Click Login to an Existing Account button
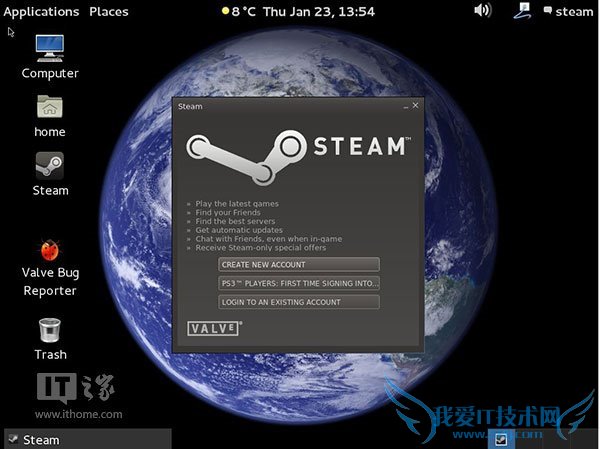 pyautogui.click(x=299, y=302)
